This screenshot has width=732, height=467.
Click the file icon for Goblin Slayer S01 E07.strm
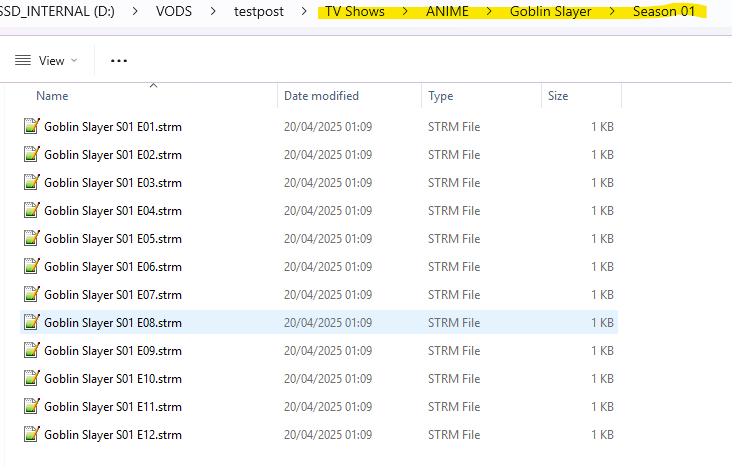tap(31, 295)
